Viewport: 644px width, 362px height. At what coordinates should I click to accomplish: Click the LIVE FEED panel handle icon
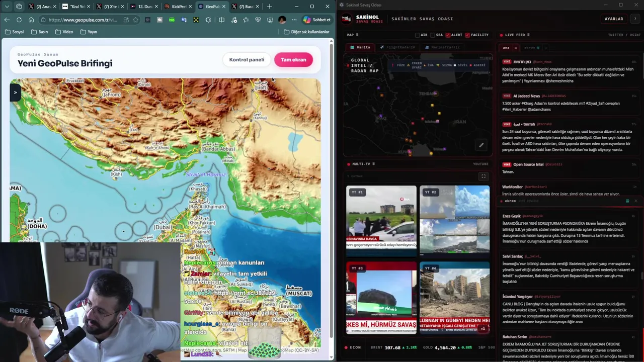click(x=528, y=35)
